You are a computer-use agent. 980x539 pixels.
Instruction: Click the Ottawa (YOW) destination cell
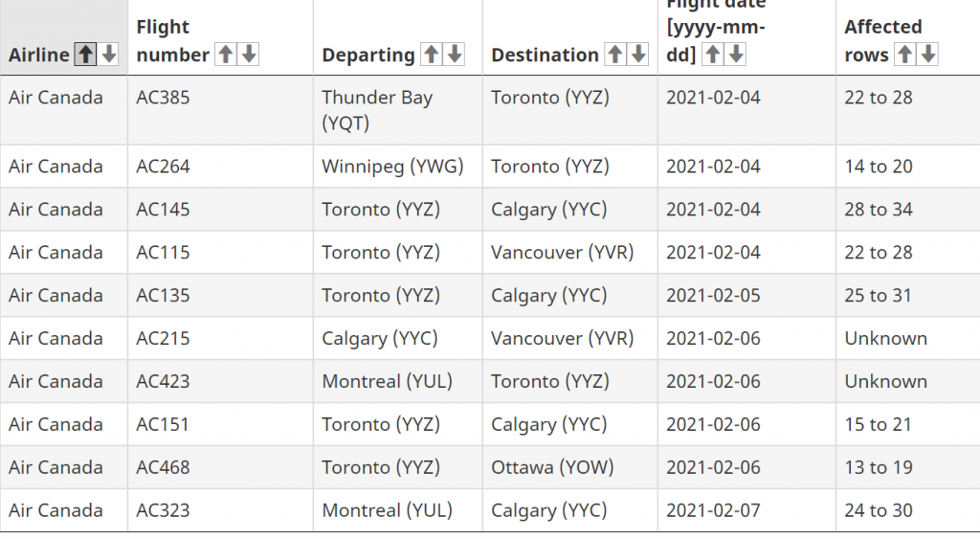[570, 467]
